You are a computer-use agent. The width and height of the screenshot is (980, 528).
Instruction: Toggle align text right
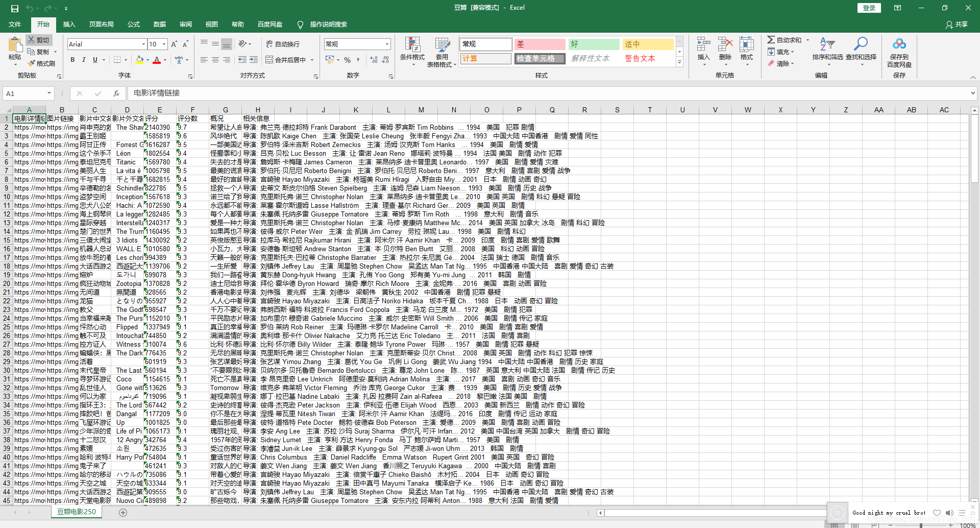click(227, 60)
